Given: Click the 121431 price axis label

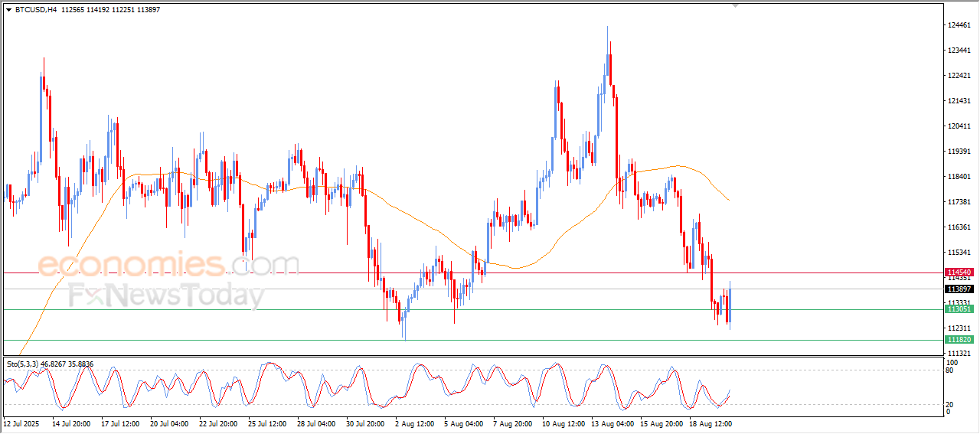Looking at the screenshot, I should (959, 101).
